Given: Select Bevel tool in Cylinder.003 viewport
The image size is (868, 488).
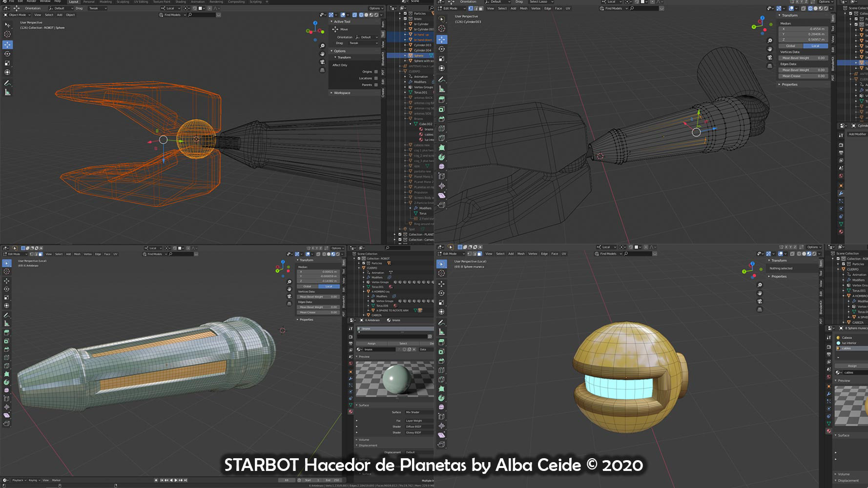Looking at the screenshot, I should click(442, 119).
